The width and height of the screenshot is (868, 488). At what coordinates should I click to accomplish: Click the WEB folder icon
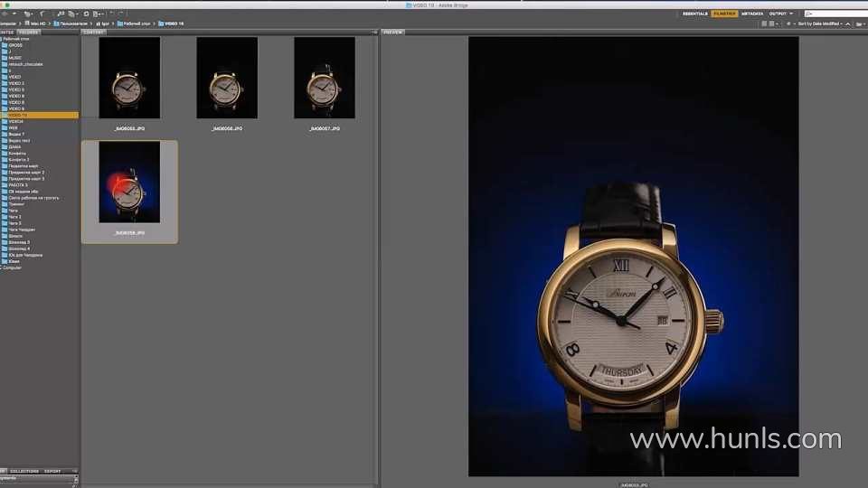(x=5, y=127)
